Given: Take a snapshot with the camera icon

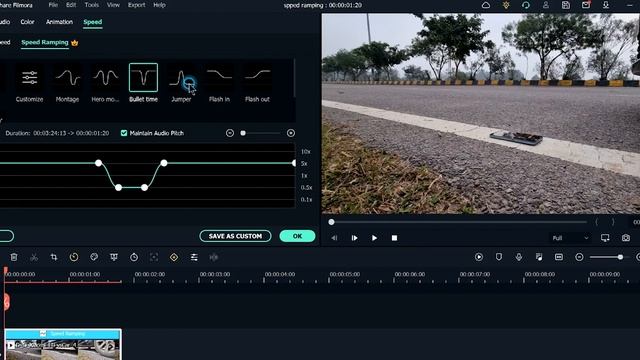Looking at the screenshot, I should coord(626,238).
